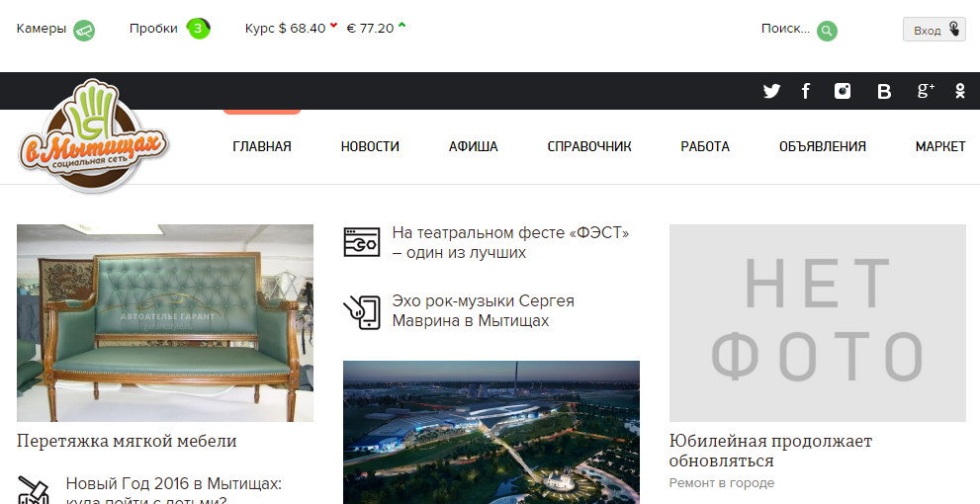Click the Камеры link text
This screenshot has width=980, height=504.
tap(42, 29)
